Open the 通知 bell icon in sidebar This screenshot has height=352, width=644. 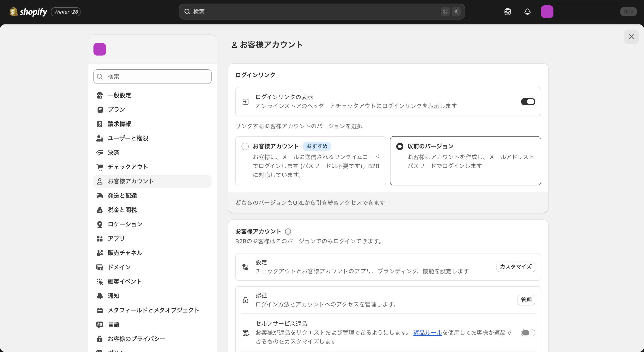coord(100,296)
